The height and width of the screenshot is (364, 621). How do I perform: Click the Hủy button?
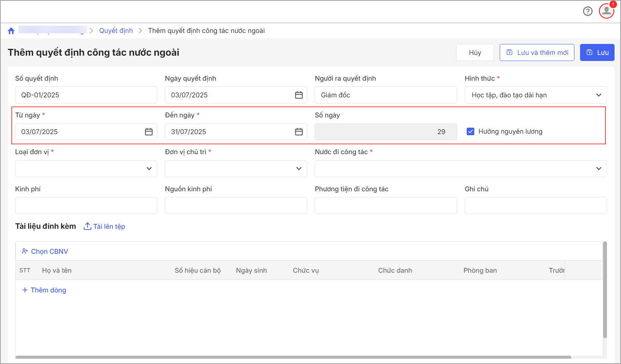[475, 53]
